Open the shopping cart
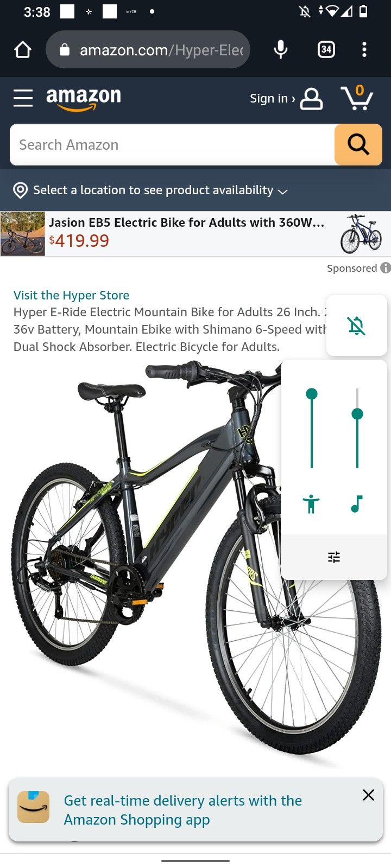Image resolution: width=391 pixels, height=868 pixels. (357, 98)
